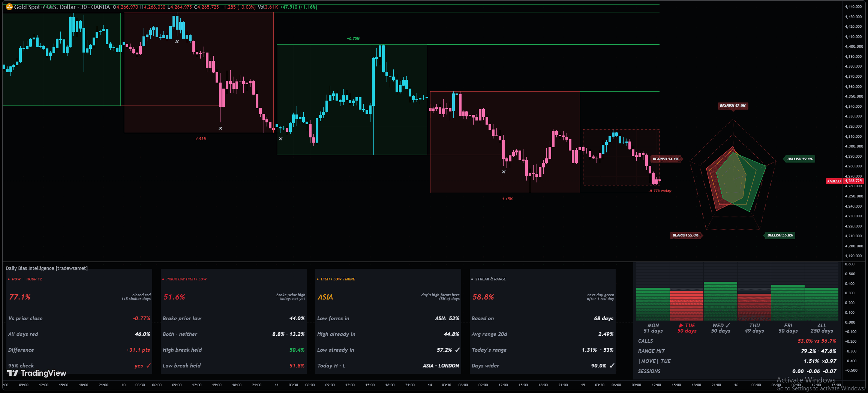Image resolution: width=868 pixels, height=393 pixels.
Task: Click the red arrow beside TUE
Action: coord(681,325)
